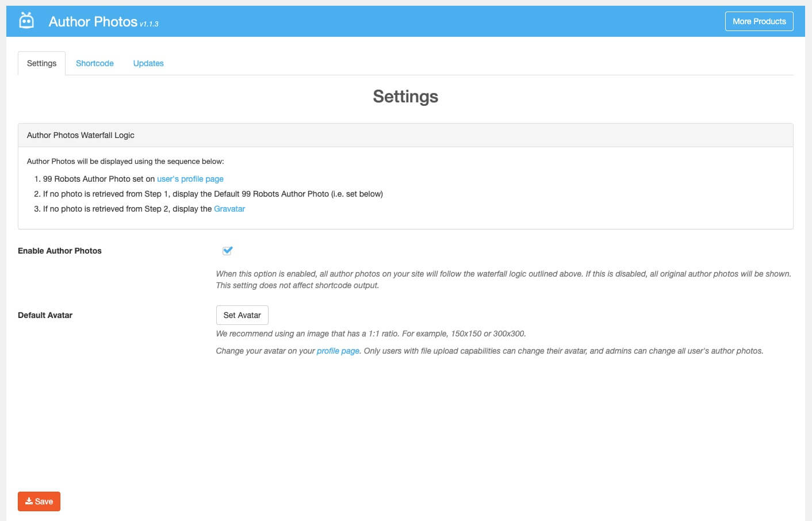Click the Default Avatar label
Screen dimensions: 812x521
click(45, 315)
